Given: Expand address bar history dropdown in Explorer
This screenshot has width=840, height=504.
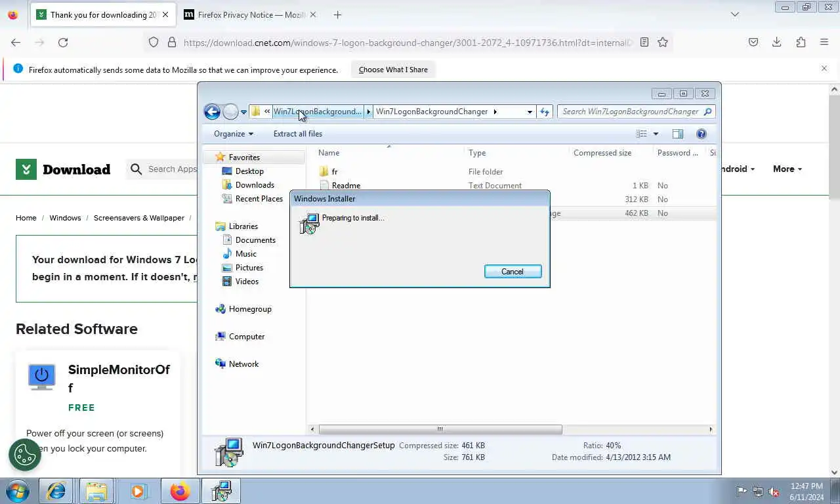Looking at the screenshot, I should tap(530, 112).
